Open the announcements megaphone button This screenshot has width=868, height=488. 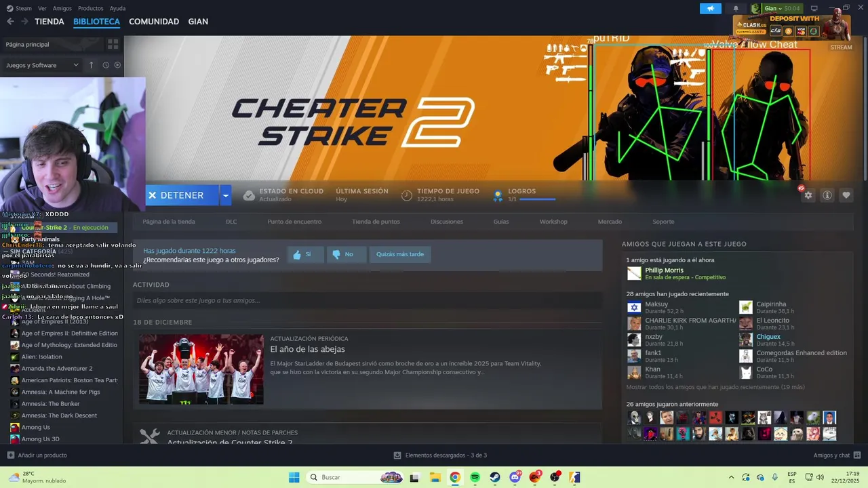pos(711,8)
